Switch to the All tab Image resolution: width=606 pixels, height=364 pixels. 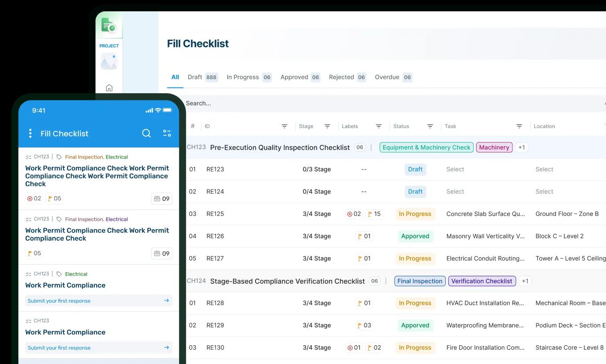point(175,77)
